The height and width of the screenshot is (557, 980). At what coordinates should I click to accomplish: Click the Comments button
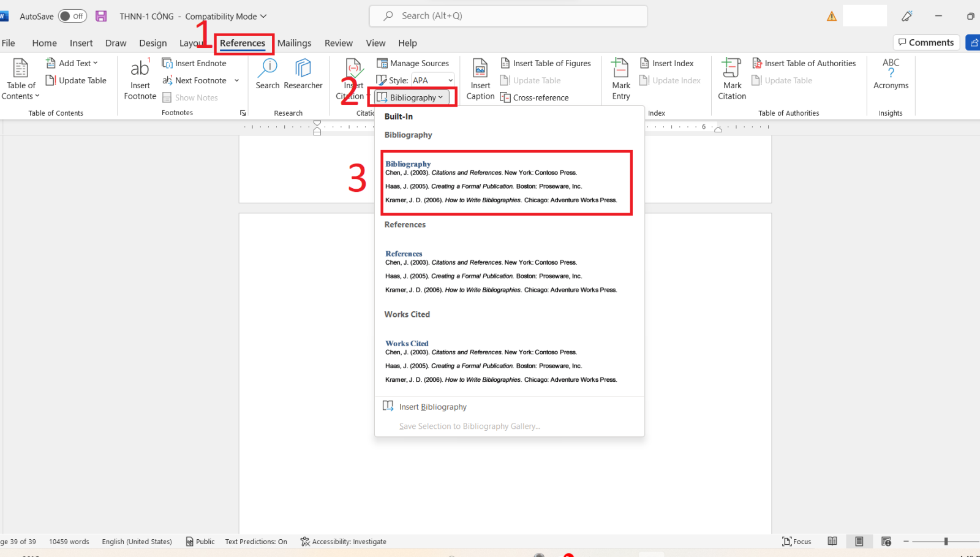(925, 42)
